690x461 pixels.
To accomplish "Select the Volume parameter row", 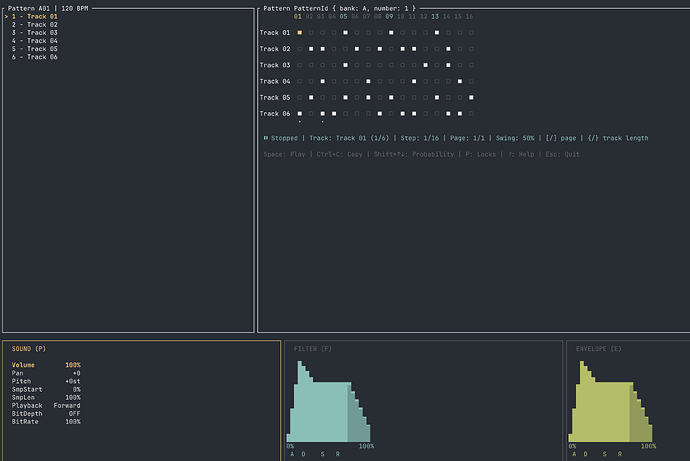I will (x=46, y=365).
